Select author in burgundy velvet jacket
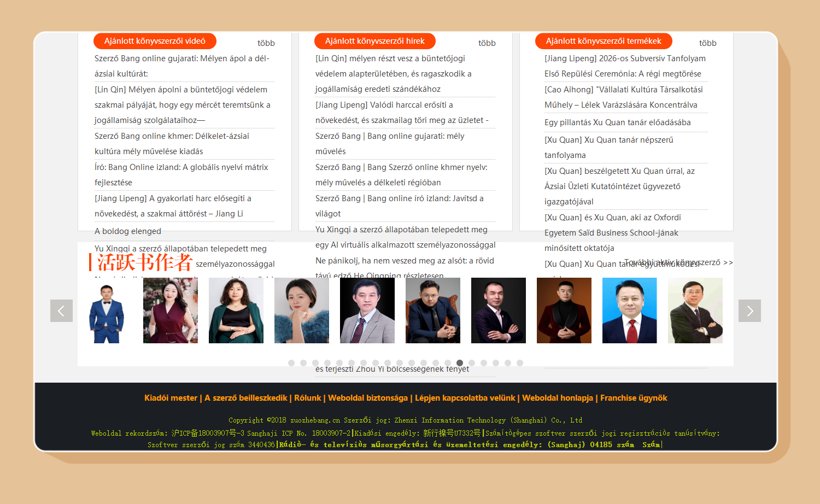 [x=564, y=310]
